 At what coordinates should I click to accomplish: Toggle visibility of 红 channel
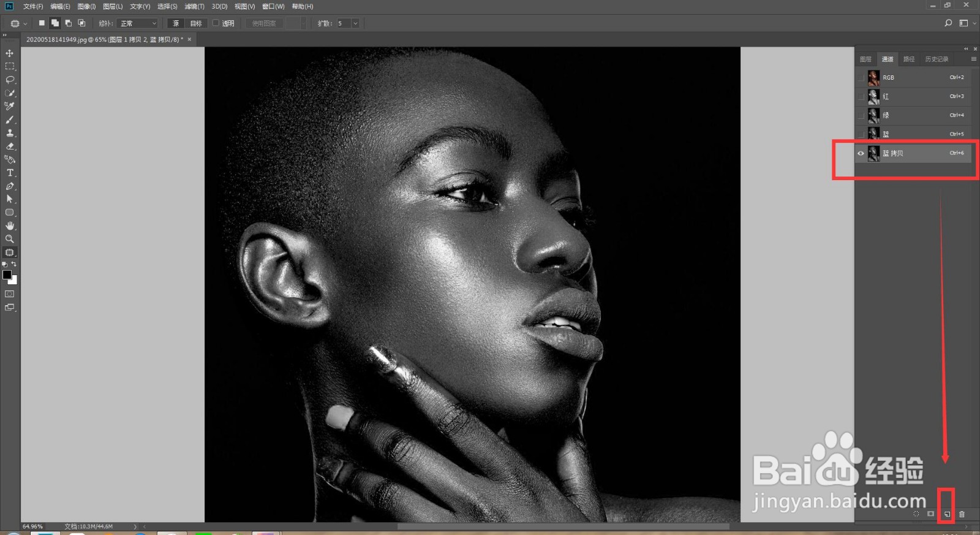(x=861, y=96)
